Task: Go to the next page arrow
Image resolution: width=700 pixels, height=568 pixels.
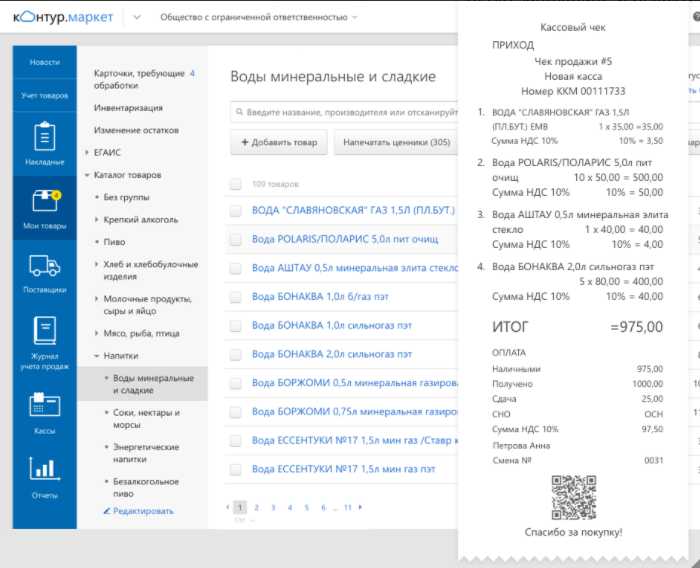Action: [360, 507]
